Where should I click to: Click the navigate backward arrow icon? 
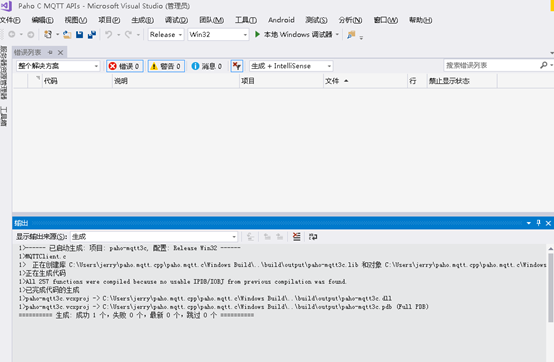[12, 34]
